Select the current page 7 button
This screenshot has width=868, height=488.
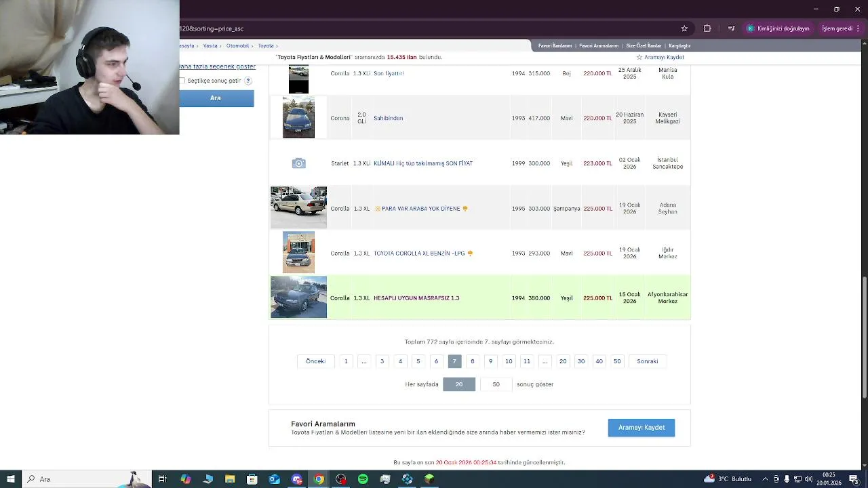point(454,361)
